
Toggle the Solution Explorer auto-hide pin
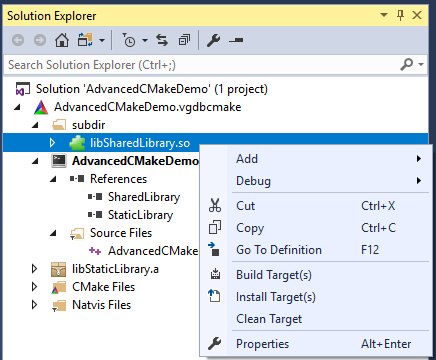pyautogui.click(x=400, y=15)
